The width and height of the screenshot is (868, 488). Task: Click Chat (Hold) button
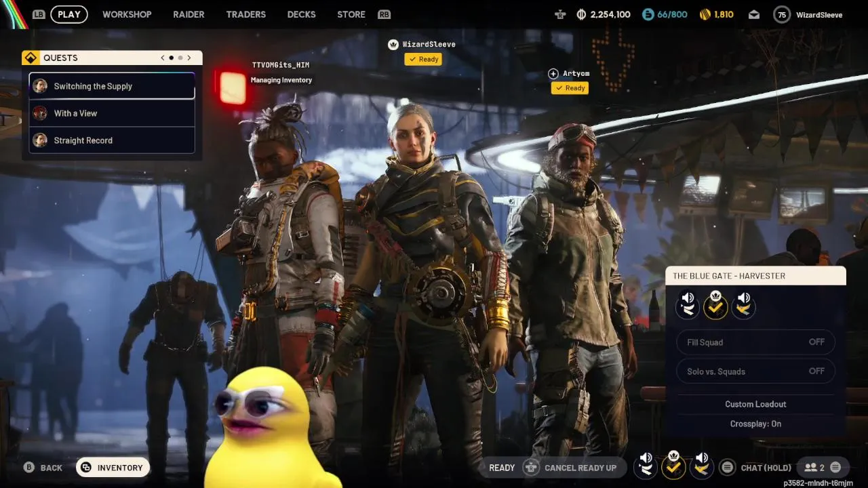point(766,468)
